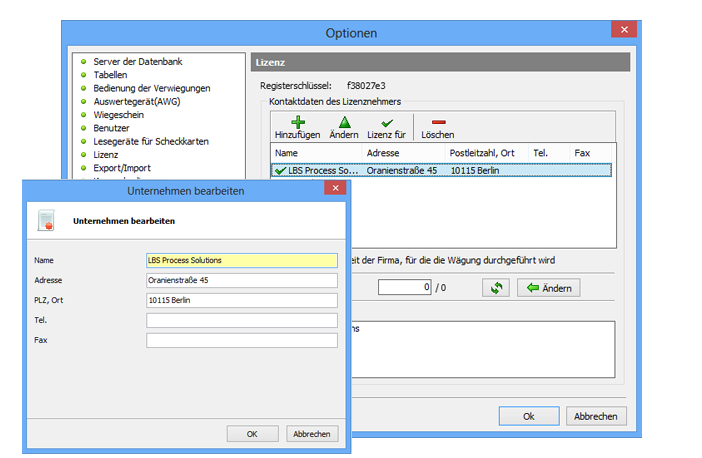Click the green plus Hinzufügen icon

(296, 122)
